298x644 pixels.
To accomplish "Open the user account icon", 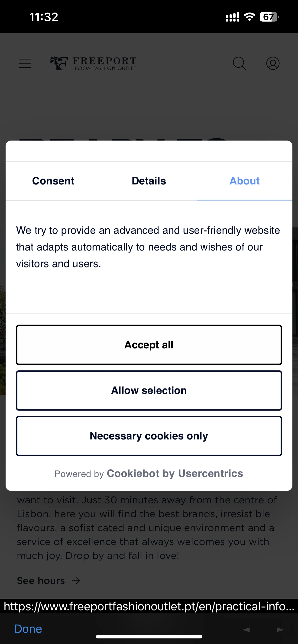I will tap(273, 63).
